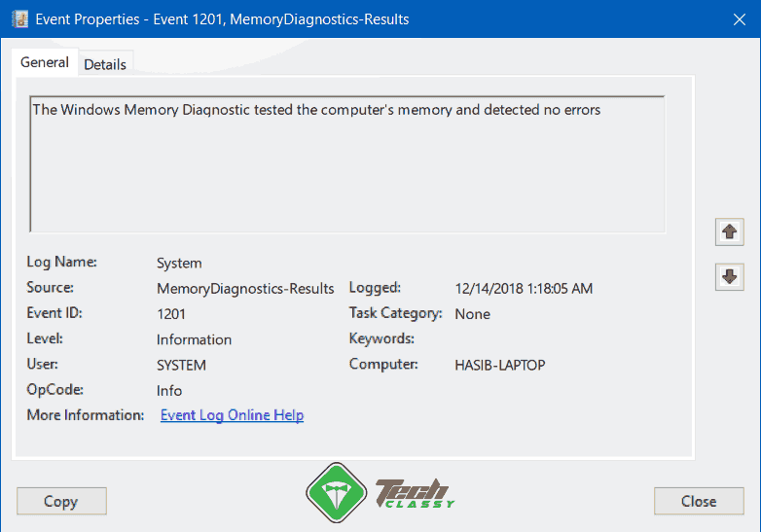Click the Keywords label
761x532 pixels.
pos(381,338)
